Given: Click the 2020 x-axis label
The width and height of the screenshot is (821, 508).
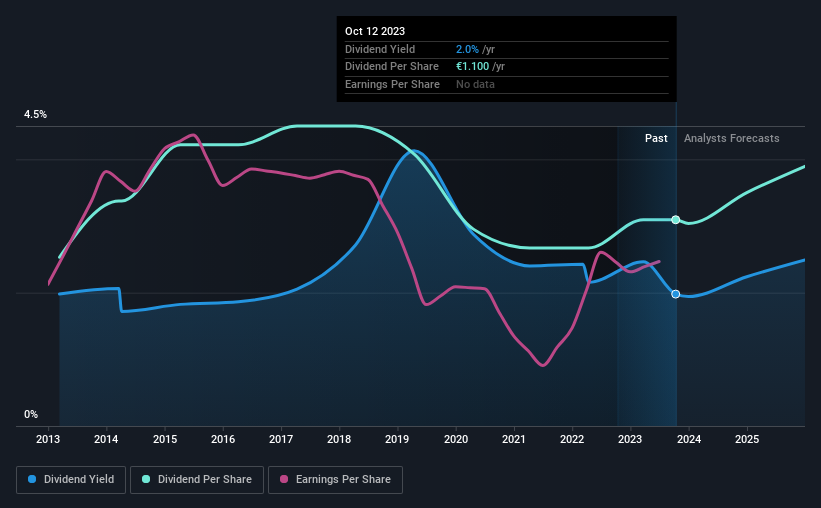Looking at the screenshot, I should tap(456, 439).
